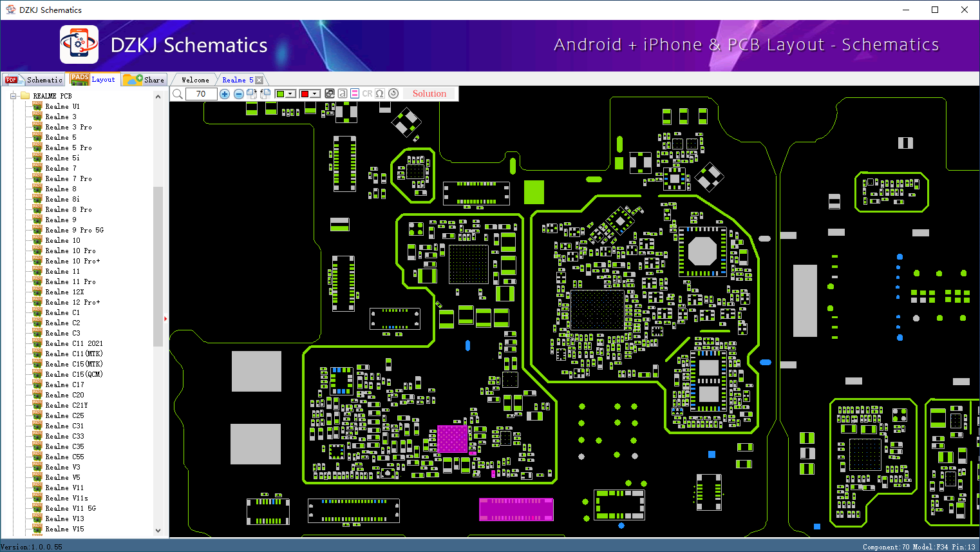Image resolution: width=980 pixels, height=552 pixels.
Task: Select Realme 5 Pro in the tree
Action: (68, 148)
